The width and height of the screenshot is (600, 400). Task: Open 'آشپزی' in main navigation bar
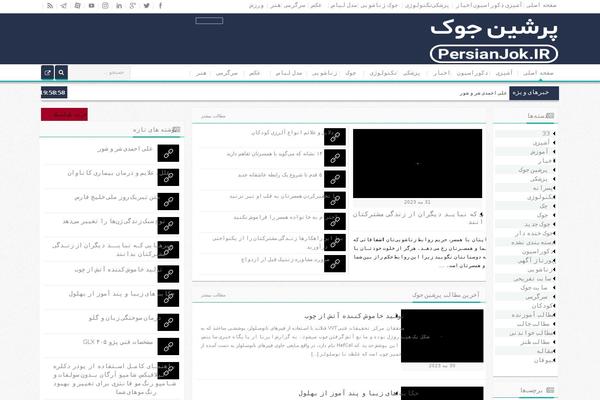click(504, 73)
